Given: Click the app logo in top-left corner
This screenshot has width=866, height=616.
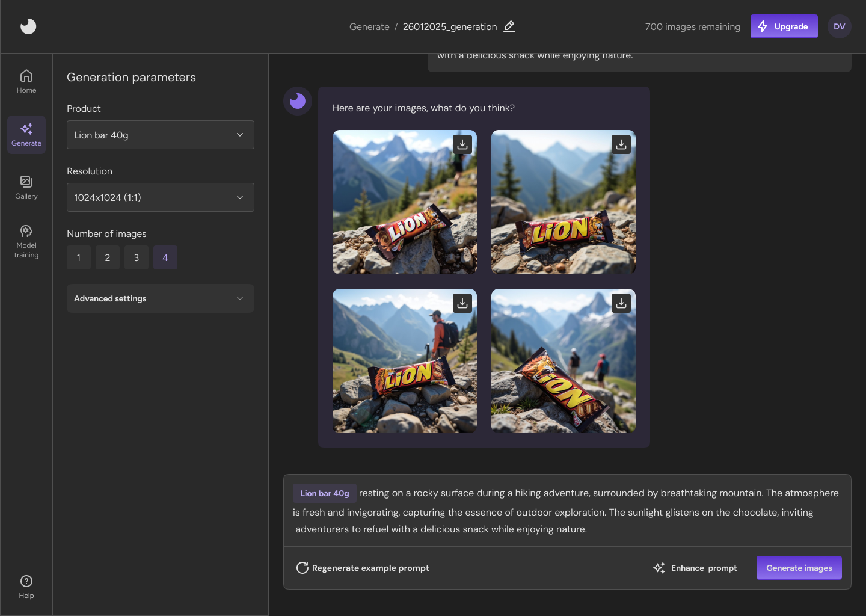Looking at the screenshot, I should (x=28, y=26).
